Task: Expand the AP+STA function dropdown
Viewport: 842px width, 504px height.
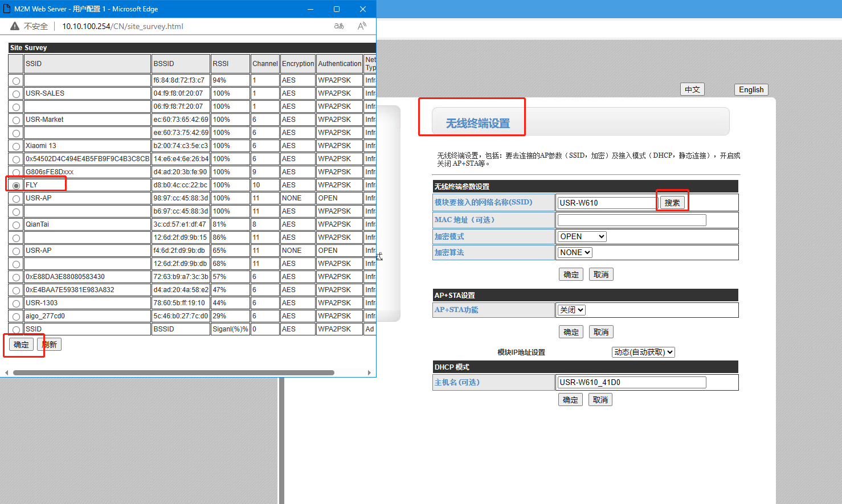Action: [x=571, y=310]
